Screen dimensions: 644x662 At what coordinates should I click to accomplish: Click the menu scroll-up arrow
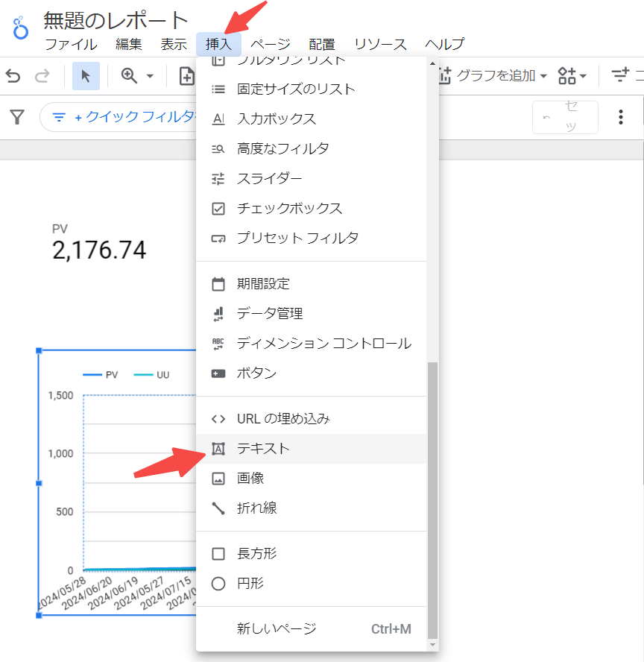[x=432, y=63]
